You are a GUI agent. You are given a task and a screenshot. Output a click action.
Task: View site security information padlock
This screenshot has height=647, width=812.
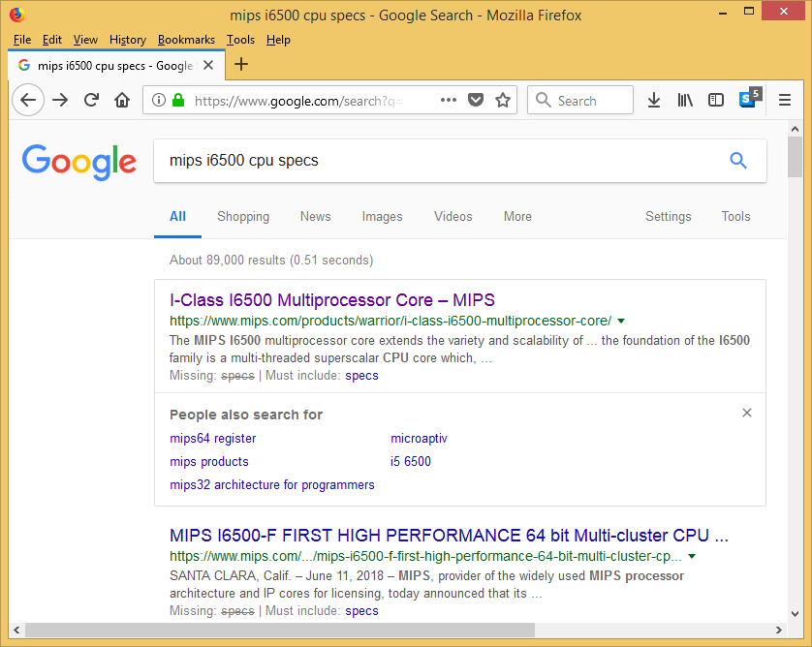pos(177,100)
